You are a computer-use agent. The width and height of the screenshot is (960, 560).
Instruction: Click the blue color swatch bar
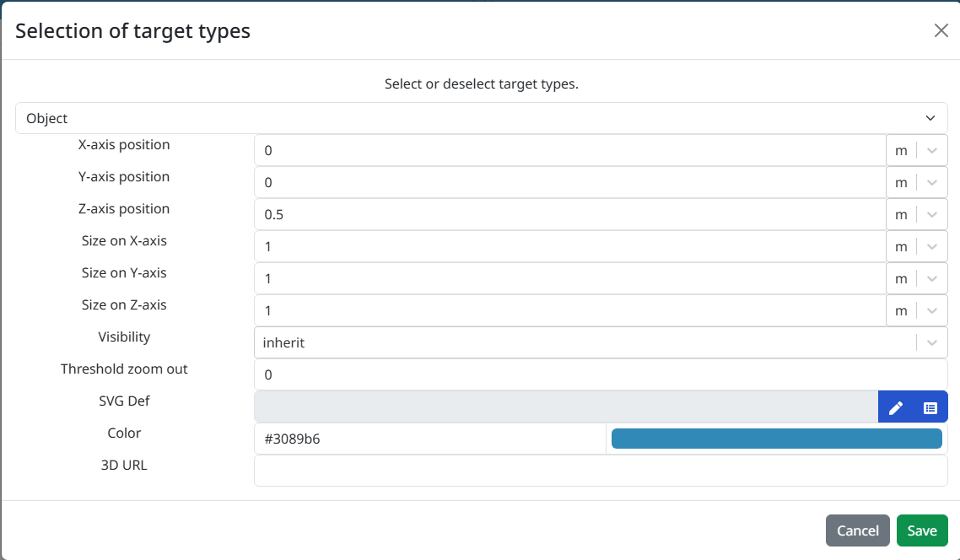tap(776, 439)
